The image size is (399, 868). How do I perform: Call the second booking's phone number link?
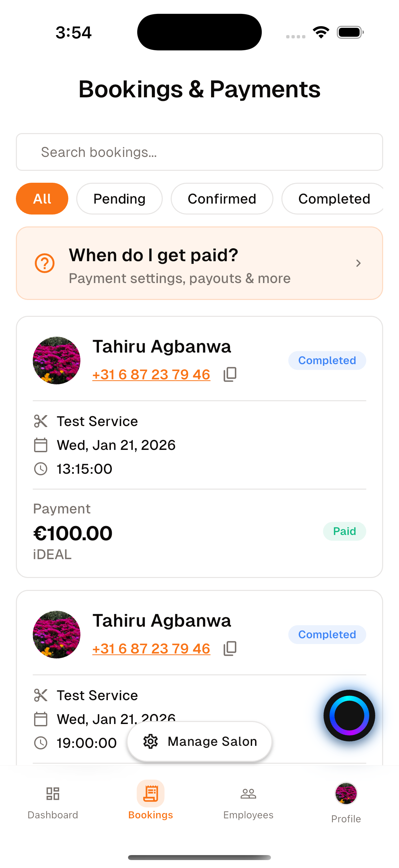[151, 649]
